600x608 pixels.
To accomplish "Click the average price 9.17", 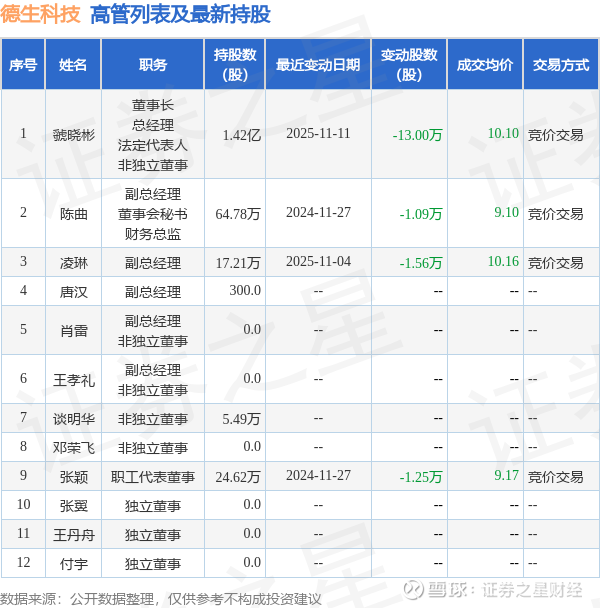I will 507,475.
